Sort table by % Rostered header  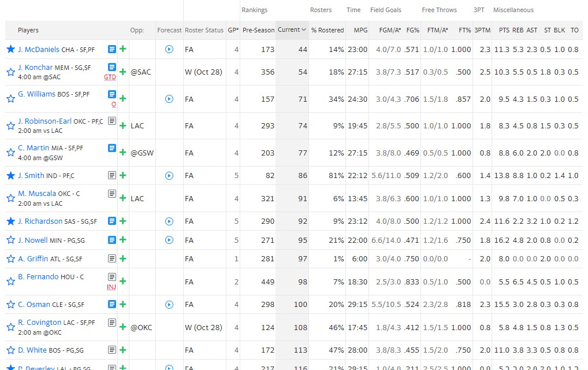(327, 30)
